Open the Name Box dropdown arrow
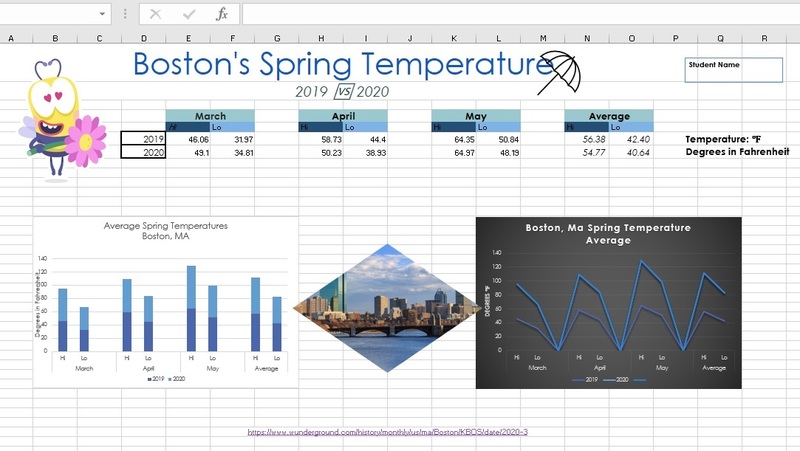This screenshot has width=800, height=451. (x=103, y=14)
